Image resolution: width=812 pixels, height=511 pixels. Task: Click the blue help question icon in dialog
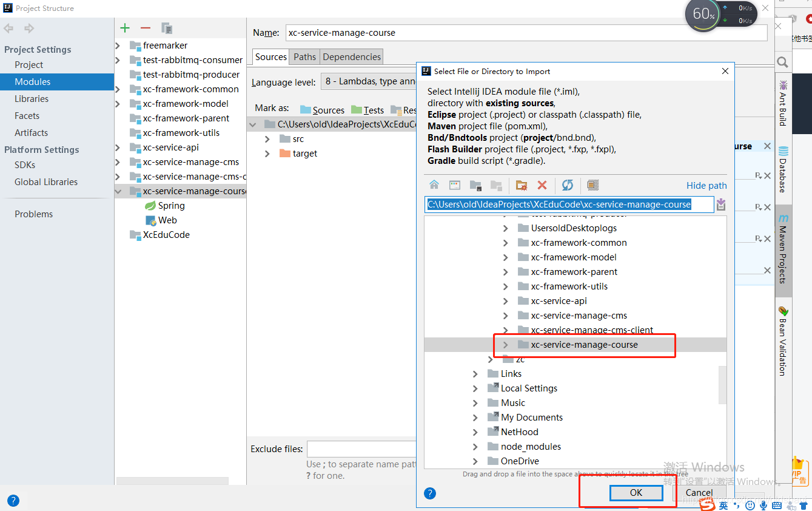pos(430,493)
